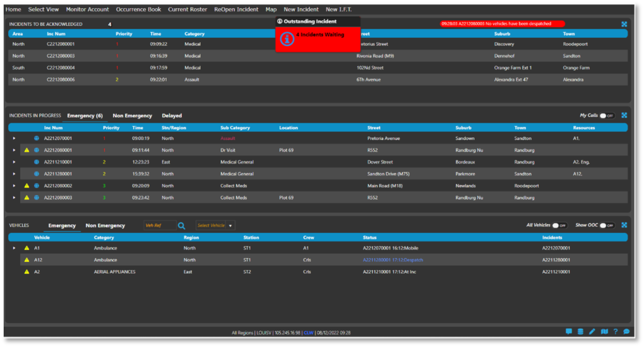The image size is (644, 347).
Task: Click globe icon for incident A2212080001
Action: click(36, 151)
